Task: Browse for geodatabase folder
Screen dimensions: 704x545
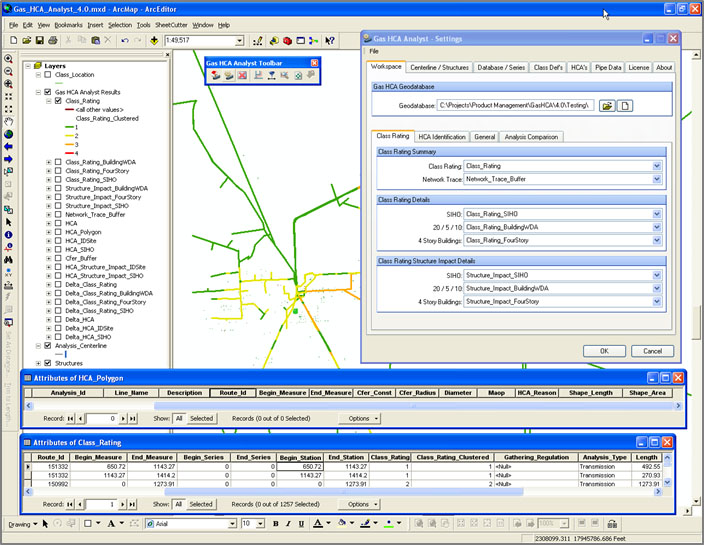Action: point(607,106)
